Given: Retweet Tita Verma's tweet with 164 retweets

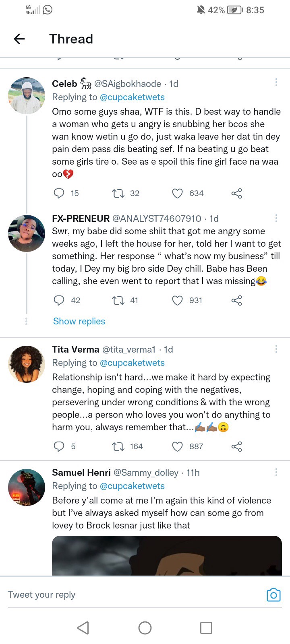Looking at the screenshot, I should pos(118,446).
